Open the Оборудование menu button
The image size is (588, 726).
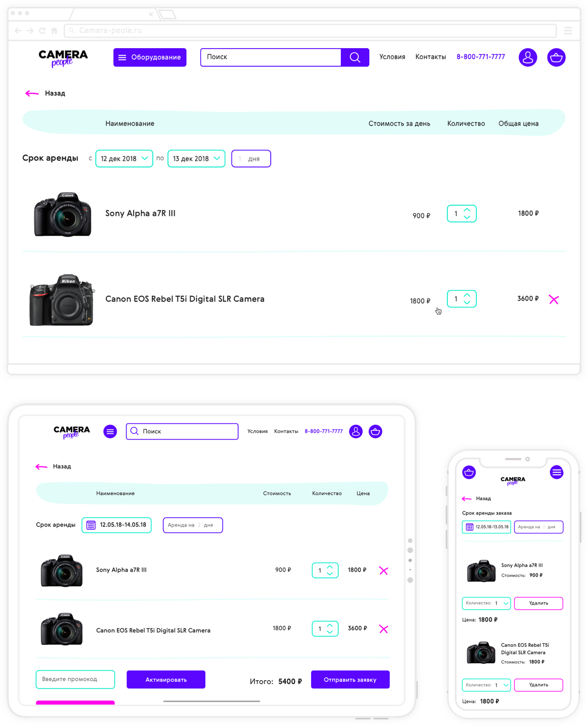pyautogui.click(x=150, y=57)
